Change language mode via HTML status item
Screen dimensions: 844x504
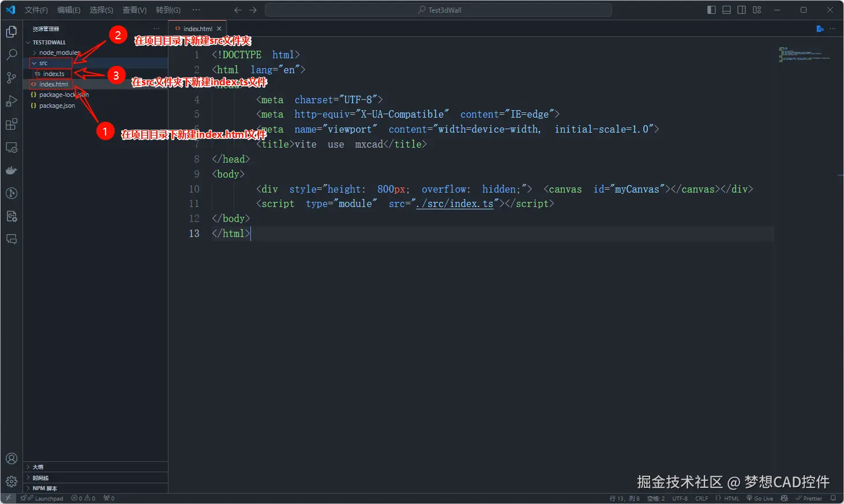tap(727, 498)
